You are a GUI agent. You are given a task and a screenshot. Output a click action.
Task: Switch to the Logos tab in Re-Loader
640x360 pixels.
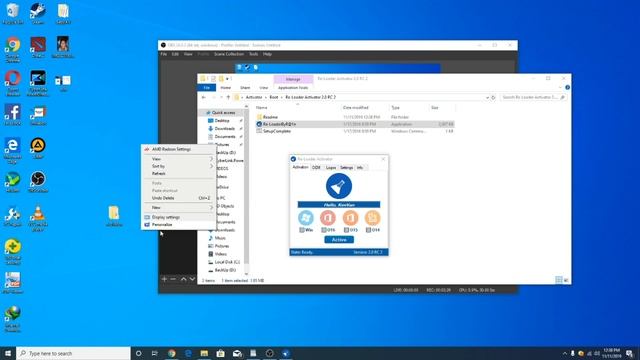[331, 167]
